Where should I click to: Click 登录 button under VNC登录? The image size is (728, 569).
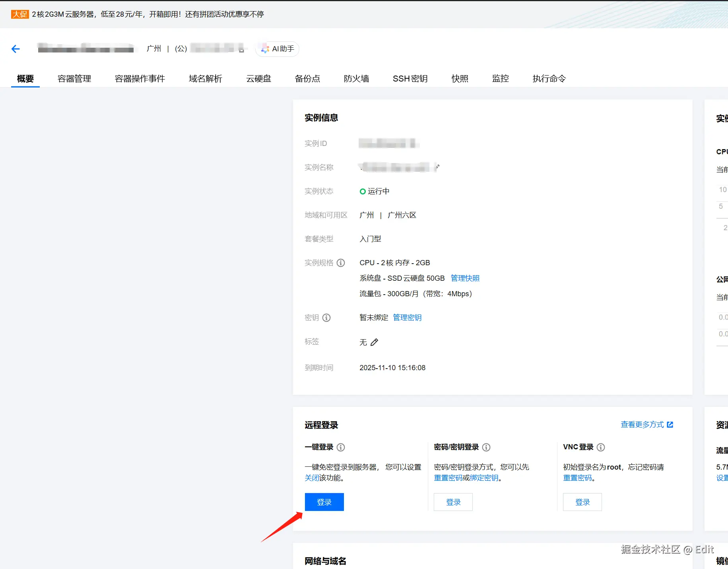pos(582,502)
